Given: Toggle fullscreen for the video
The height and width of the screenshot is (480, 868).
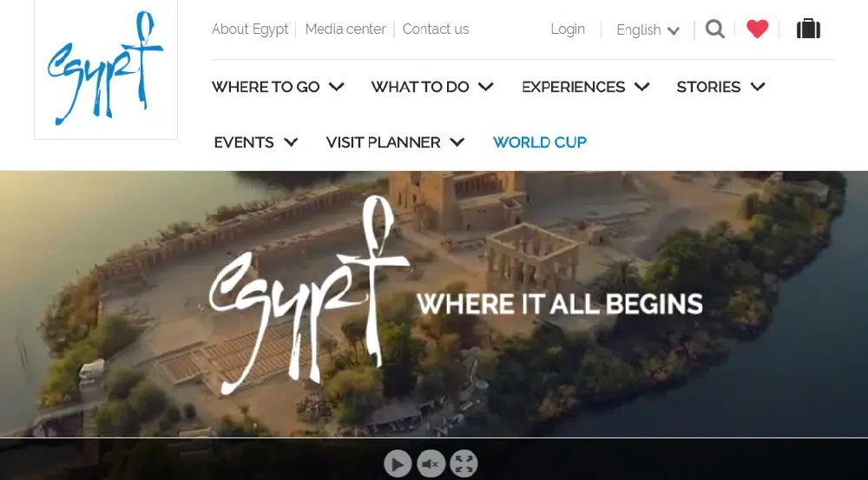Looking at the screenshot, I should click(x=464, y=464).
